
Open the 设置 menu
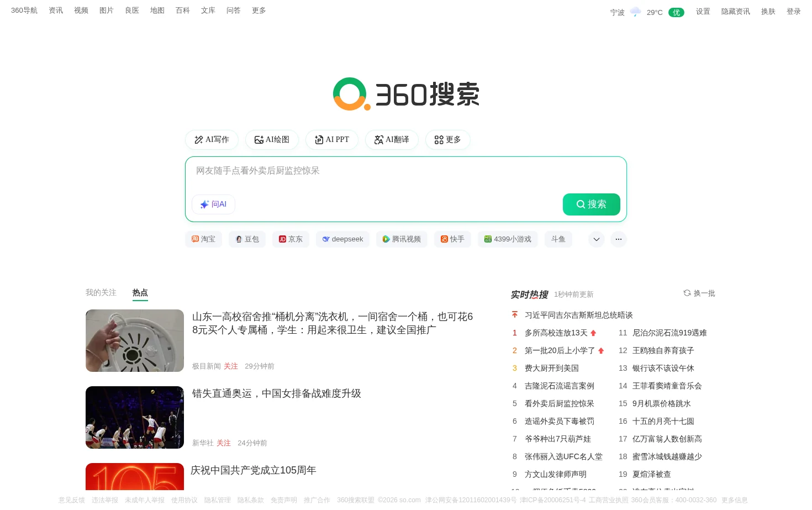click(x=703, y=12)
